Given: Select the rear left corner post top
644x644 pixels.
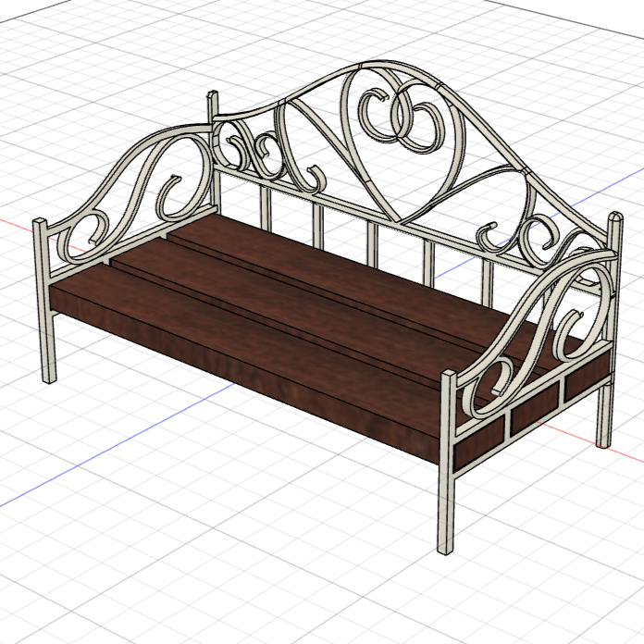Looking at the screenshot, I should tap(213, 103).
